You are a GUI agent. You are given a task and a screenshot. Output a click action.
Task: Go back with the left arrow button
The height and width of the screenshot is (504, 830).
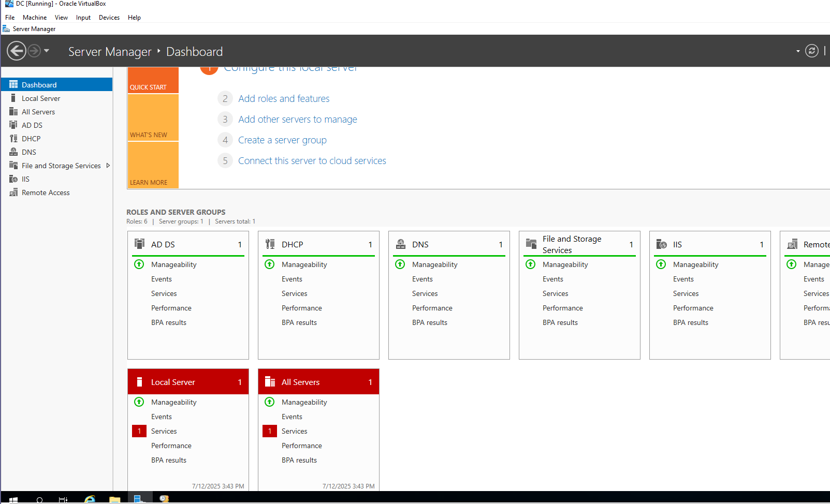point(17,51)
